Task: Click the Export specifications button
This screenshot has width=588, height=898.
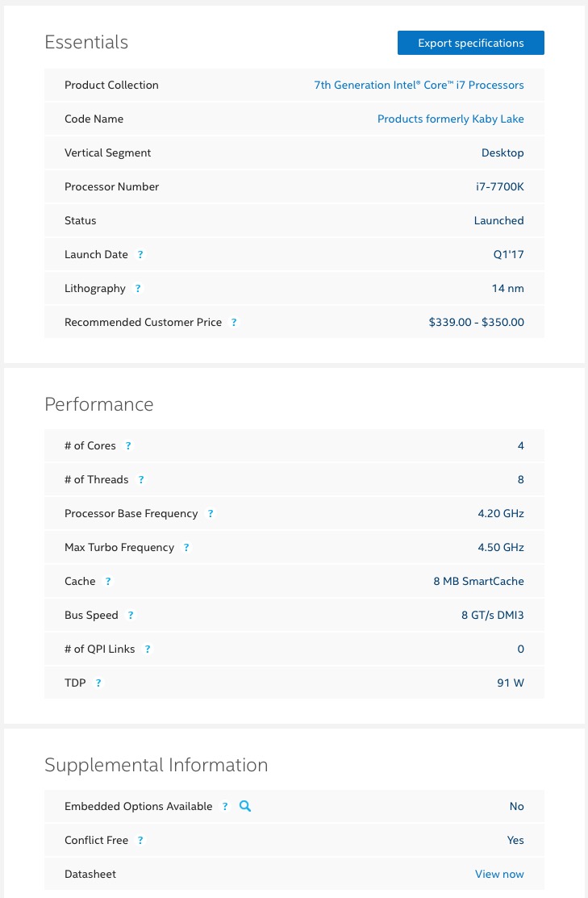Action: click(470, 43)
